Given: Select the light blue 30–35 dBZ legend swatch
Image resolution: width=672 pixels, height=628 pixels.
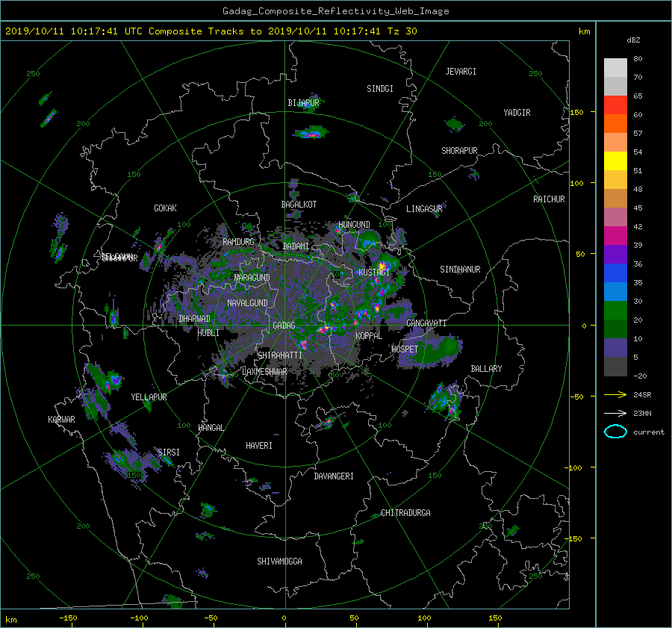Looking at the screenshot, I should coord(615,292).
